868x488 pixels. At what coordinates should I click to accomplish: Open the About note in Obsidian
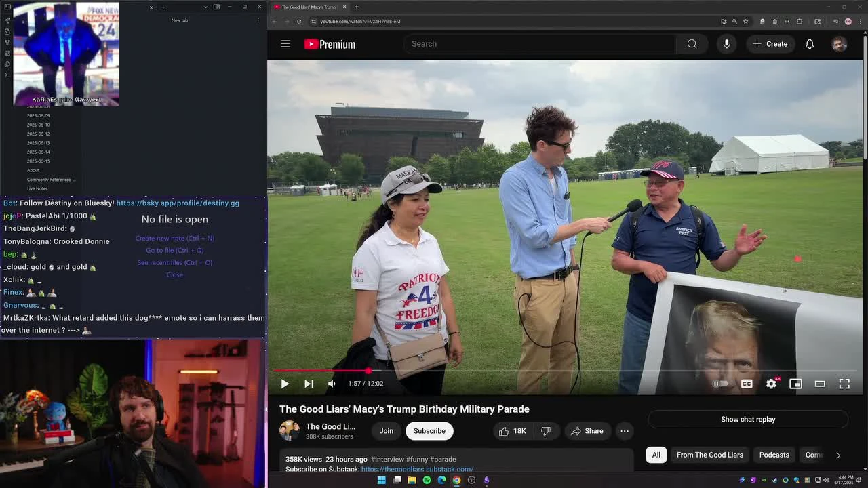[x=33, y=170]
